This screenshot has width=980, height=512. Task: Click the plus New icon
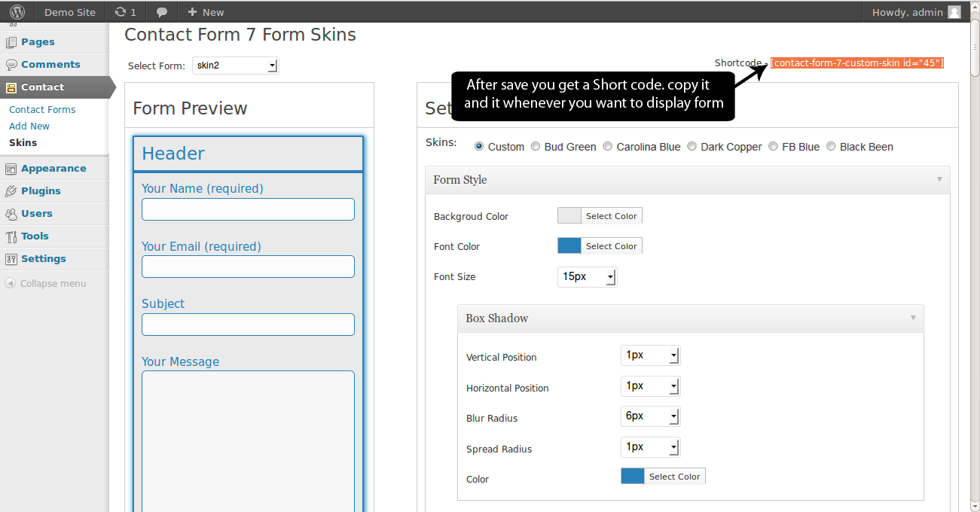(x=193, y=12)
